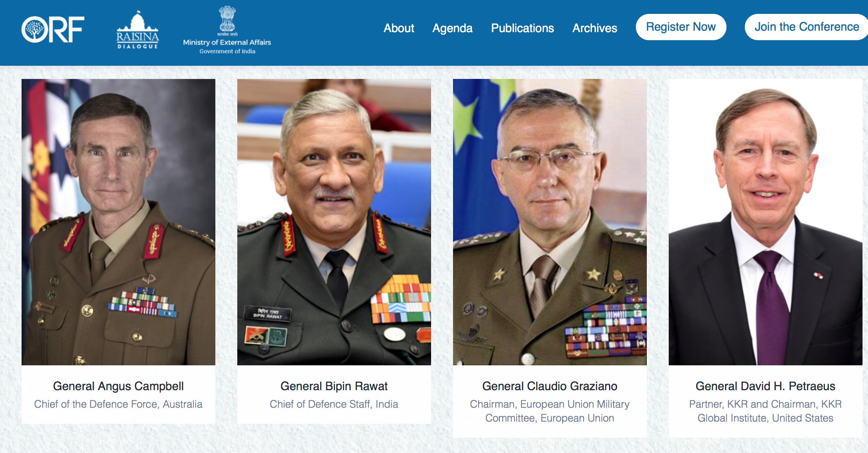Click 'Chief of Defence Staff, India' subtitle

(334, 404)
